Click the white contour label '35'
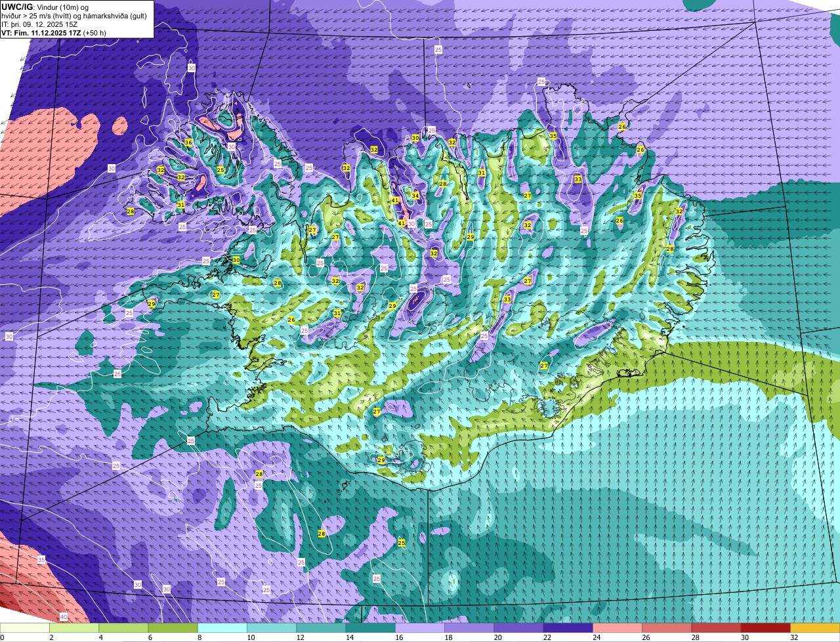 click(x=41, y=560)
